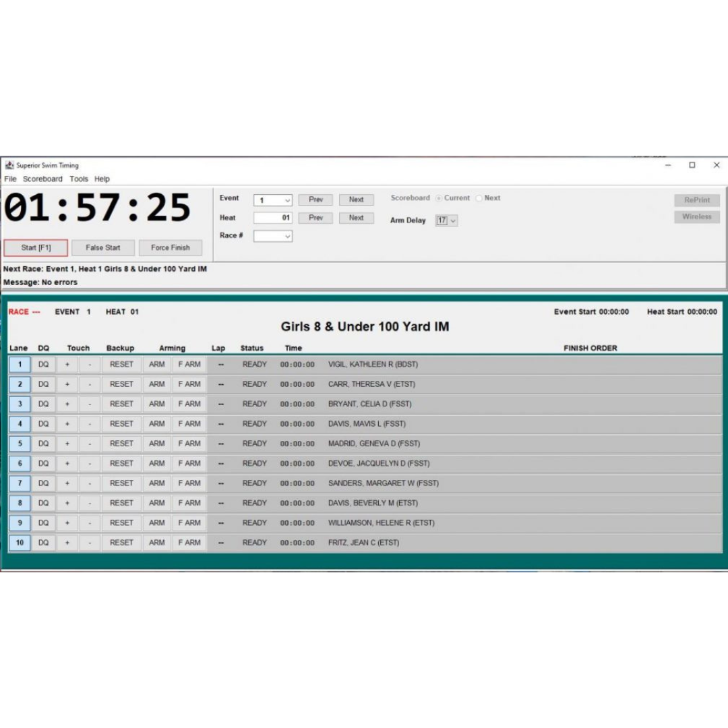This screenshot has height=728, width=728.
Task: Click the Force Finish button
Action: [171, 247]
